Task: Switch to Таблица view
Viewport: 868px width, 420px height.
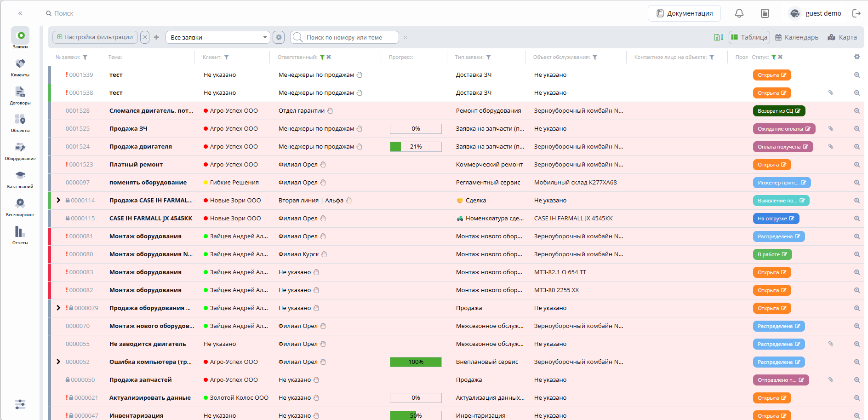Action: coord(749,37)
